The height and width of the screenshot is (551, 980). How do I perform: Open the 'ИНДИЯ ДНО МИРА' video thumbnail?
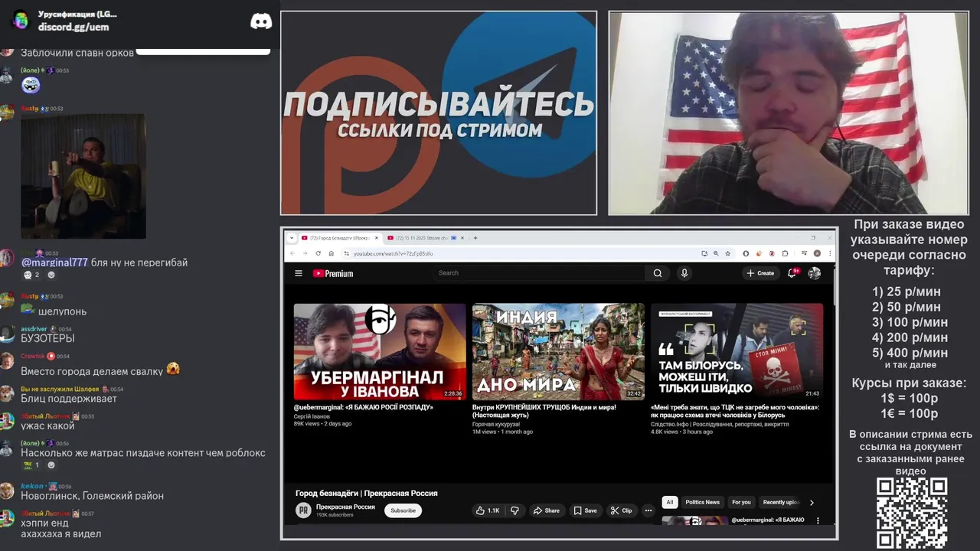point(558,351)
